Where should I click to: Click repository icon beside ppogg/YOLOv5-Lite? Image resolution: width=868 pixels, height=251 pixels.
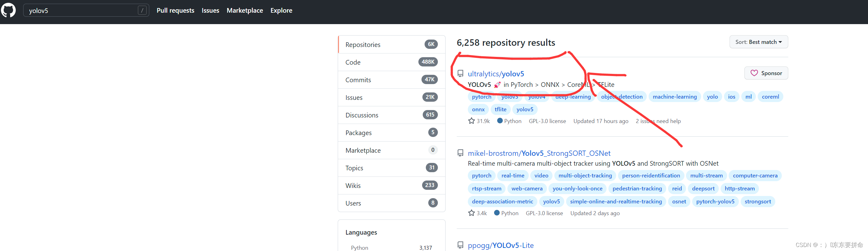click(460, 245)
